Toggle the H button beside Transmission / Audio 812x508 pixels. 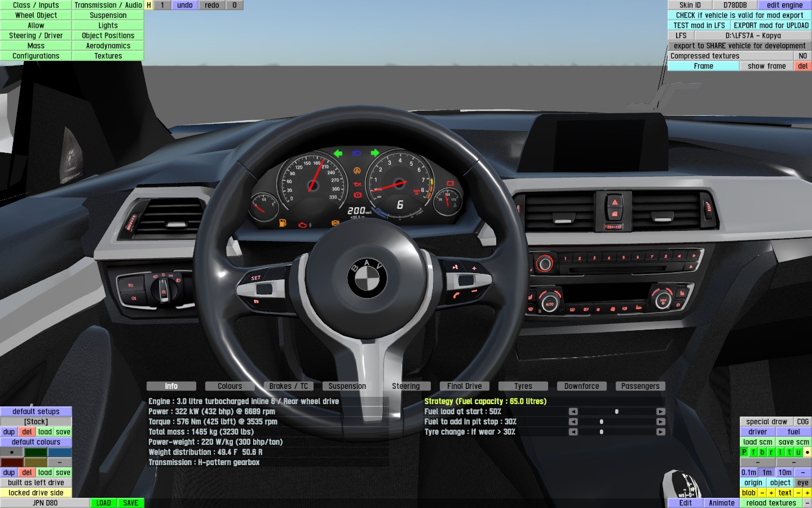tap(149, 5)
